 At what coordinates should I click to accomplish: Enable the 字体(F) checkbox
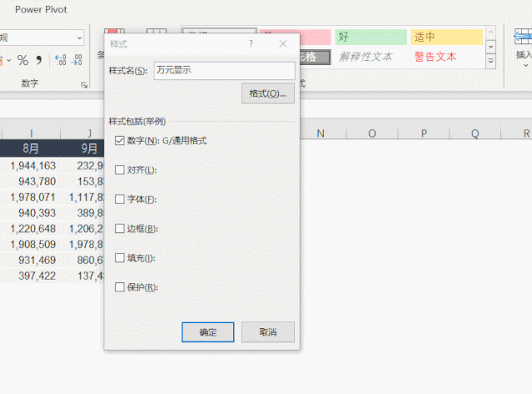[x=119, y=199]
